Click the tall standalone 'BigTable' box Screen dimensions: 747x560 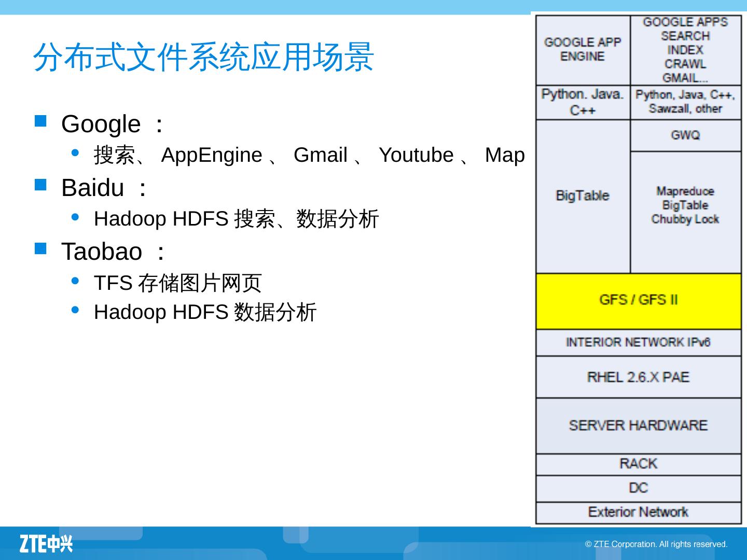(583, 197)
